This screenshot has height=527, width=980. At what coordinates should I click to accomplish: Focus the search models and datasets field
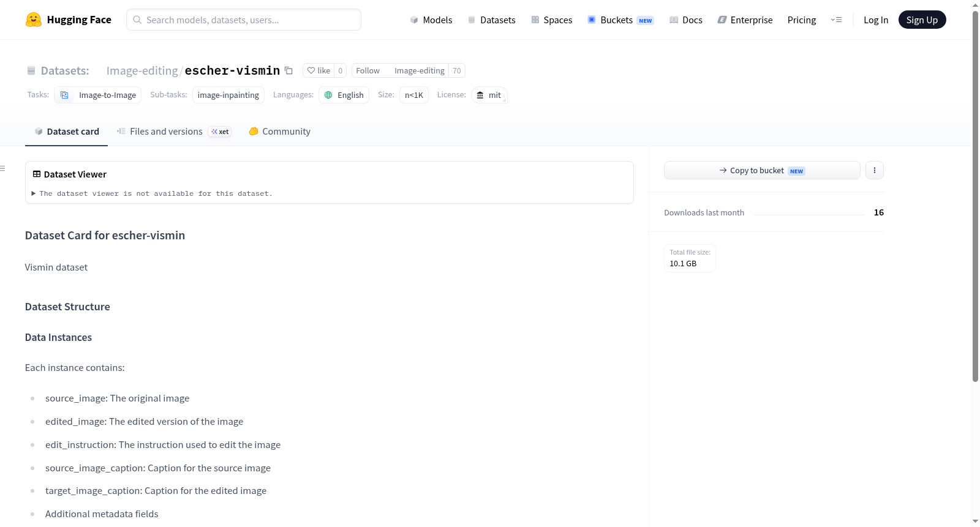tap(244, 20)
